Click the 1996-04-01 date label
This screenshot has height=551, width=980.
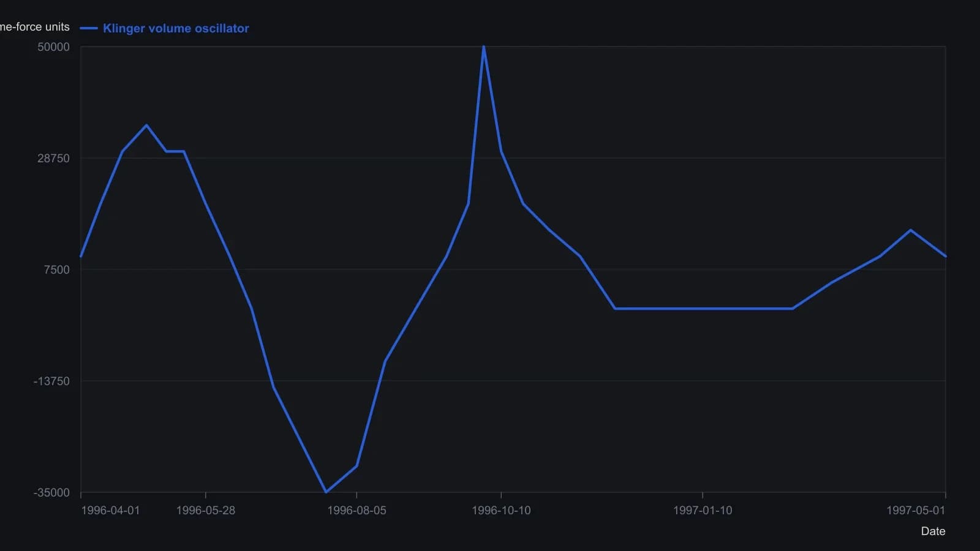pyautogui.click(x=110, y=511)
